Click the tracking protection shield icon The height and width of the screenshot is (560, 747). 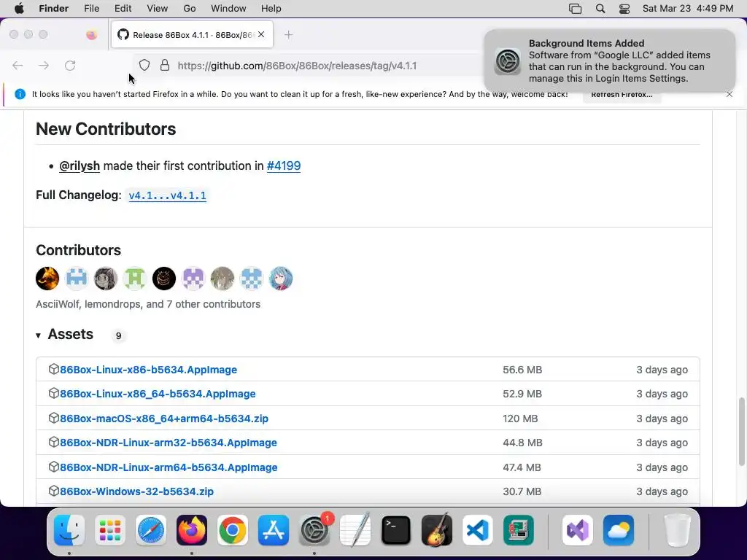tap(144, 65)
